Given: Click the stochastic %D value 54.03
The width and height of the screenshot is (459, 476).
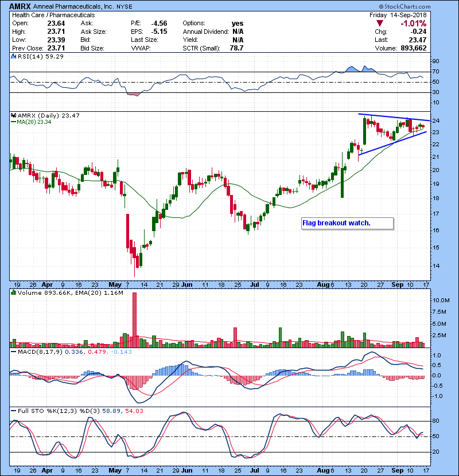Looking at the screenshot, I should click(134, 411).
